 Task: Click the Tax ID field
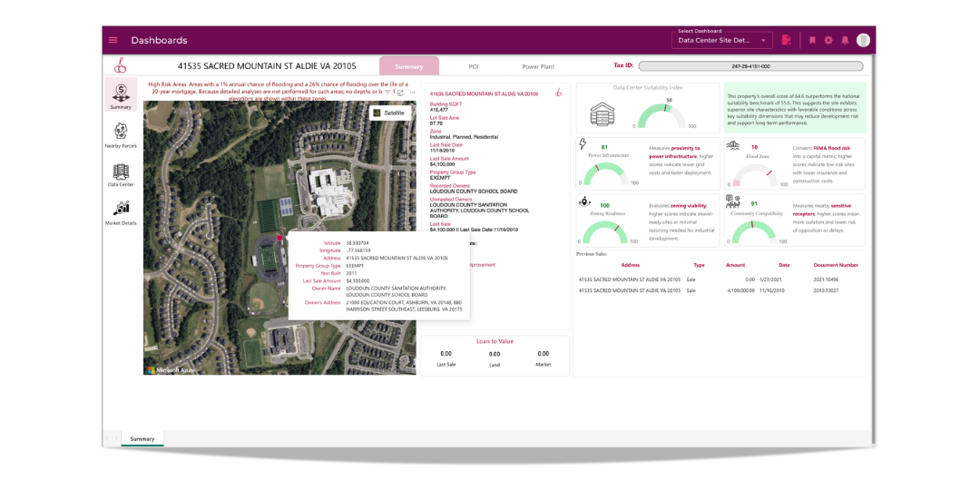click(x=750, y=66)
